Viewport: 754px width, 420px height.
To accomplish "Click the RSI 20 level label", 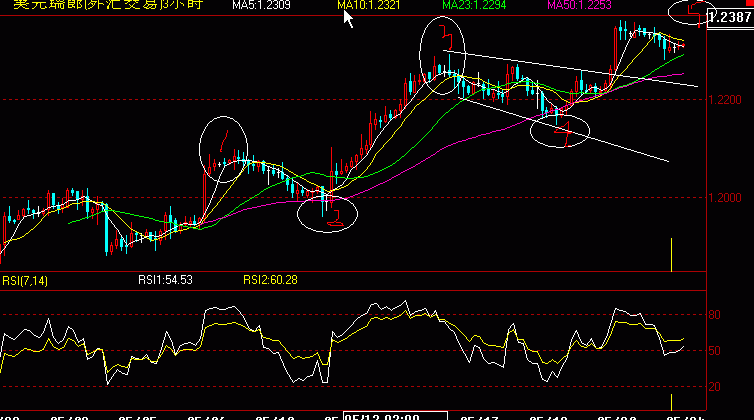I will (715, 387).
